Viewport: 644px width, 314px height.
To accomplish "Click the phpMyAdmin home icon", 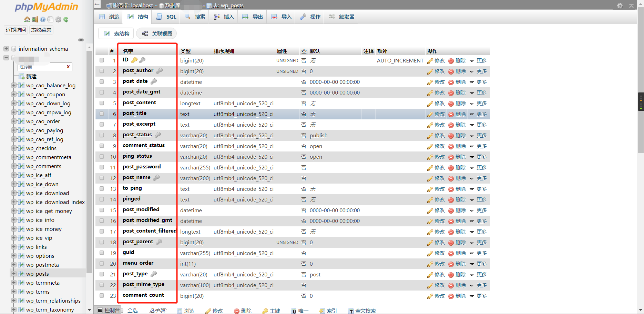I will [27, 19].
